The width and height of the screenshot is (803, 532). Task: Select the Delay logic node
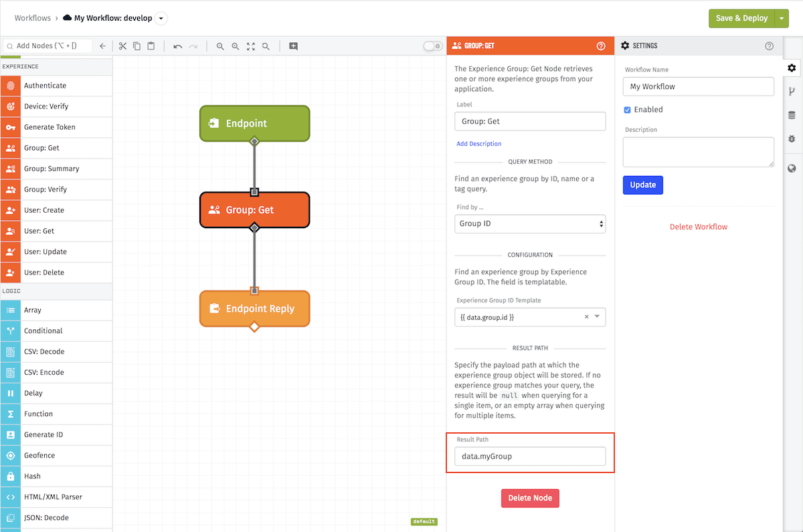(56, 393)
